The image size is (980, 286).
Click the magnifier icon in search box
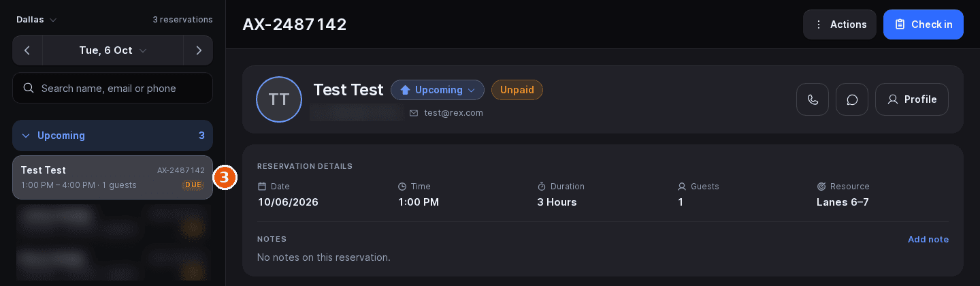tap(29, 88)
